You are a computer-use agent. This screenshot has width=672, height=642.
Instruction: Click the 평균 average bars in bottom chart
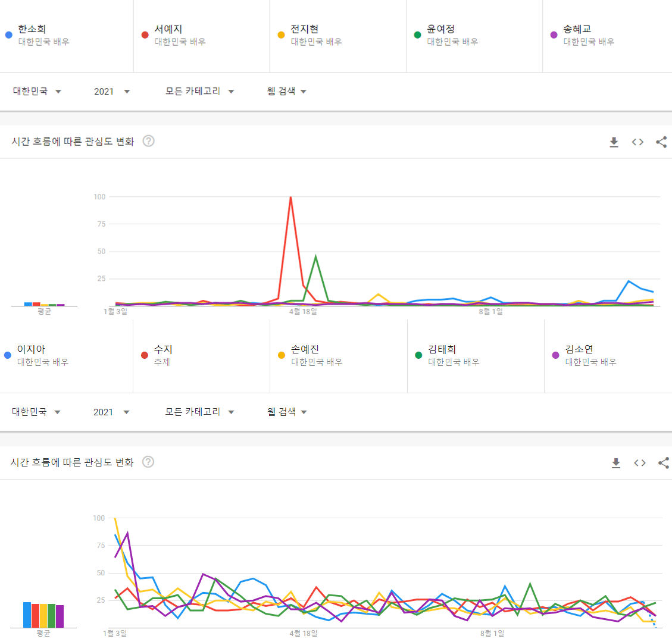tap(43, 615)
